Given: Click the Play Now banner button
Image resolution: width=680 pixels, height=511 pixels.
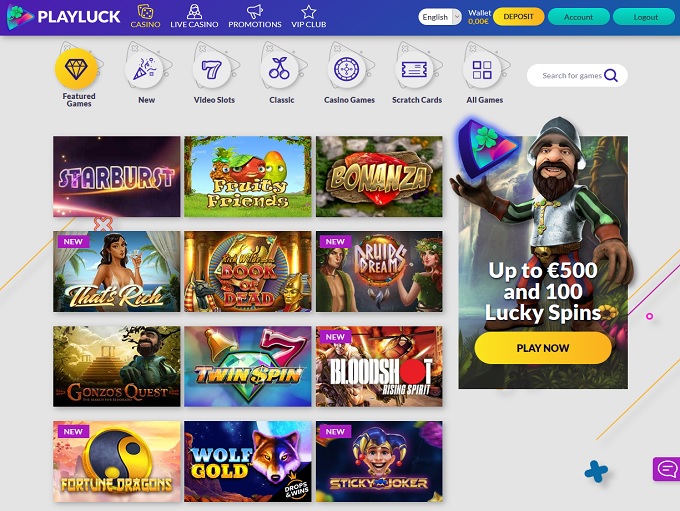Looking at the screenshot, I should pos(543,348).
